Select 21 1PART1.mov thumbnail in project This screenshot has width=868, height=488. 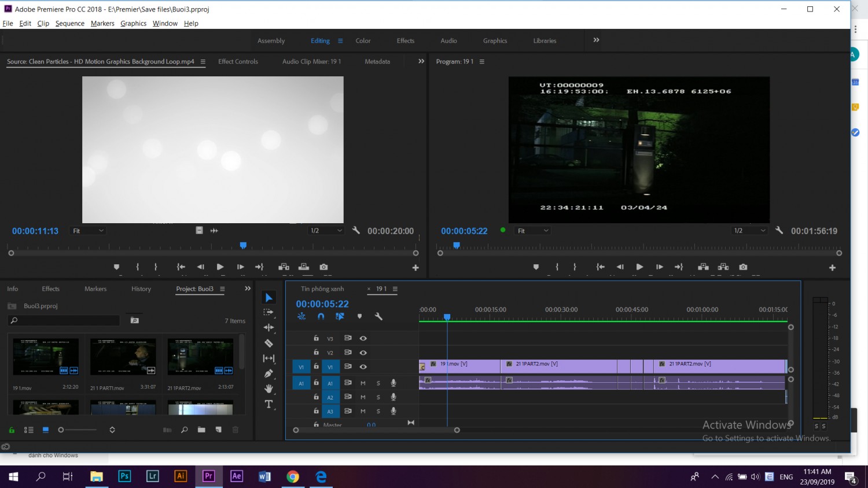point(123,357)
